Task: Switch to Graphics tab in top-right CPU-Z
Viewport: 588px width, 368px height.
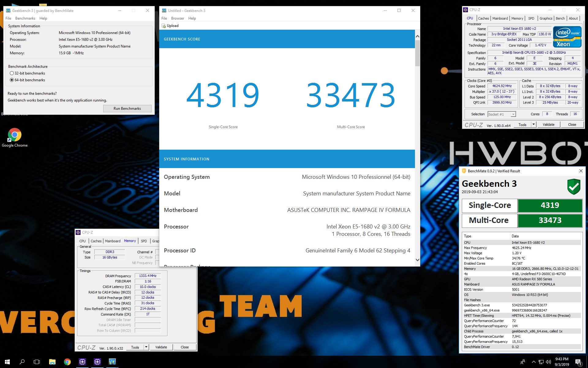Action: 546,18
